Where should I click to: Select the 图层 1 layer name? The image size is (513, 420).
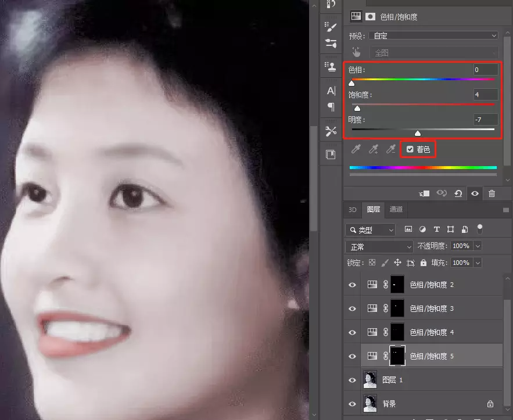click(392, 380)
